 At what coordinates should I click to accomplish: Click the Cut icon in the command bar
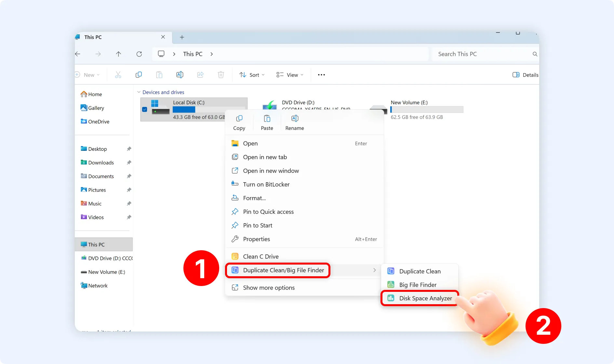click(118, 75)
